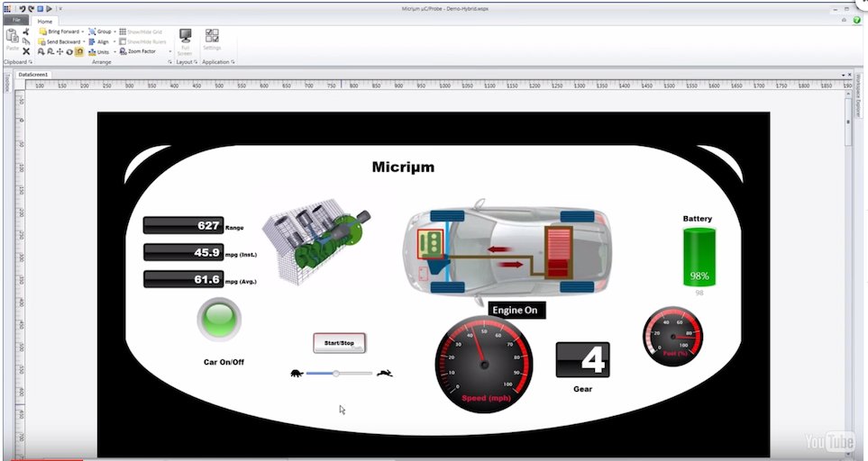Open document tab list dropdown arrow
This screenshot has height=461, width=868.
coord(843,75)
